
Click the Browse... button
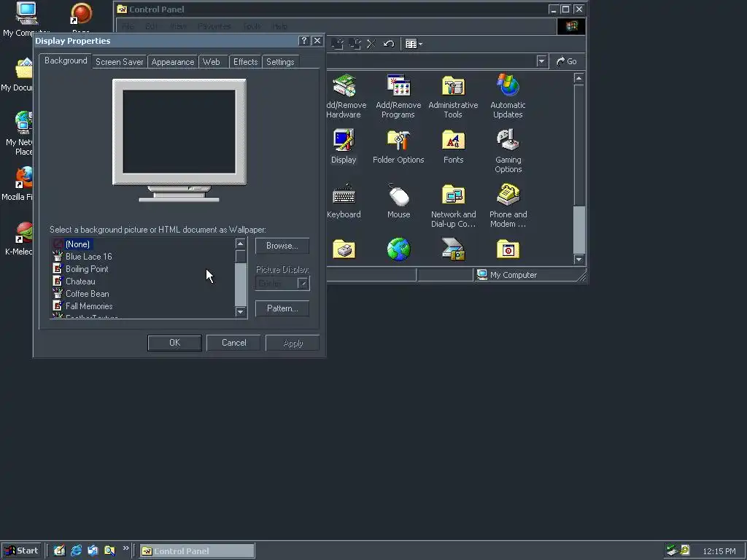pyautogui.click(x=282, y=246)
